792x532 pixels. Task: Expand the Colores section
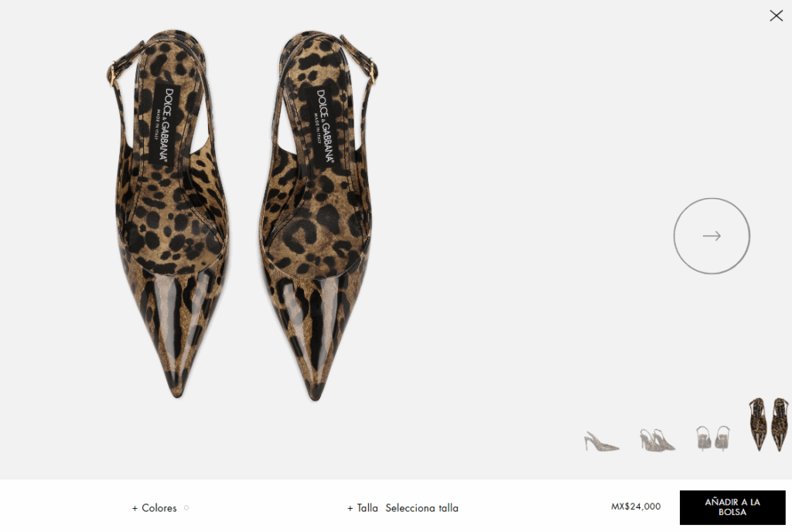pyautogui.click(x=155, y=508)
